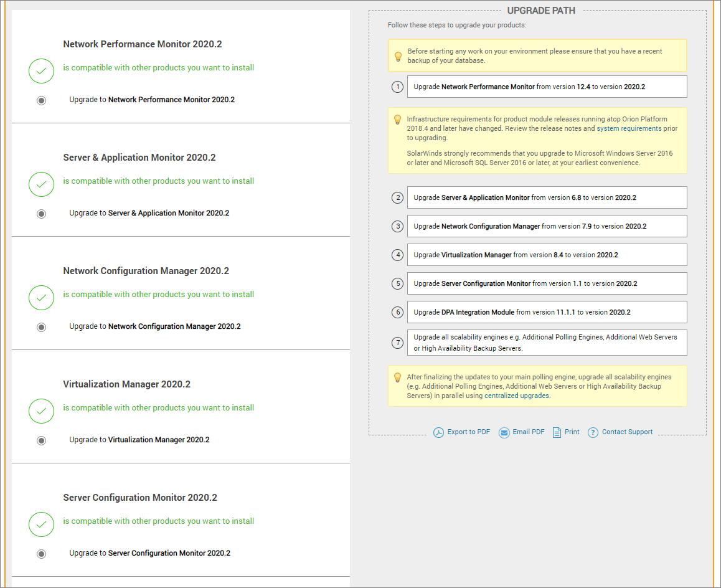Click heading Network Configuration Manager 2020.2

coord(146,271)
